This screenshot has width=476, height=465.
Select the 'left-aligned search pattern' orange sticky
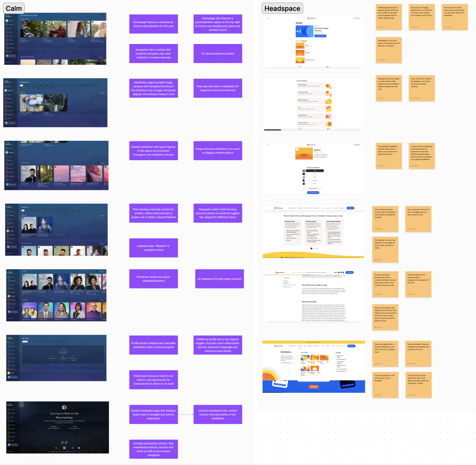point(389,17)
